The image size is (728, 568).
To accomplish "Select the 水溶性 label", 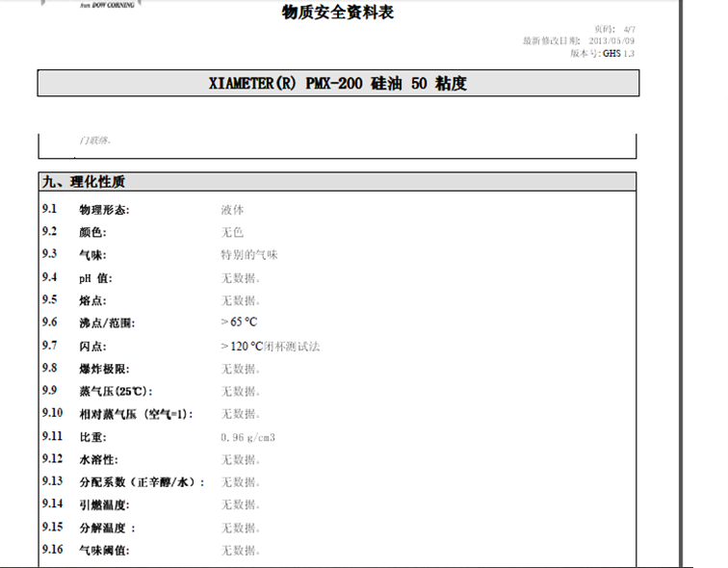I will (98, 460).
